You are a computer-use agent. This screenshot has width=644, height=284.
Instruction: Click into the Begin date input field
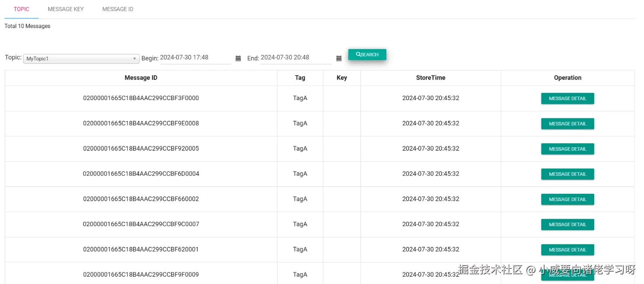[195, 57]
